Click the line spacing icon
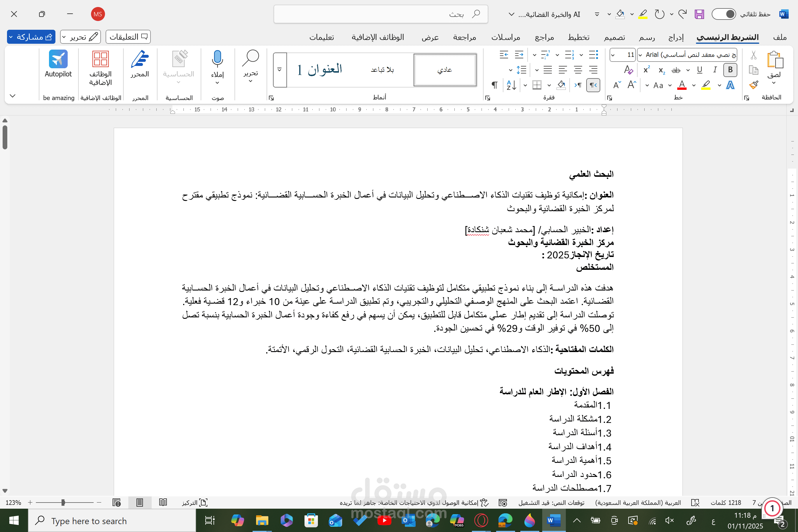Screen dimensions: 798x532 (521, 70)
